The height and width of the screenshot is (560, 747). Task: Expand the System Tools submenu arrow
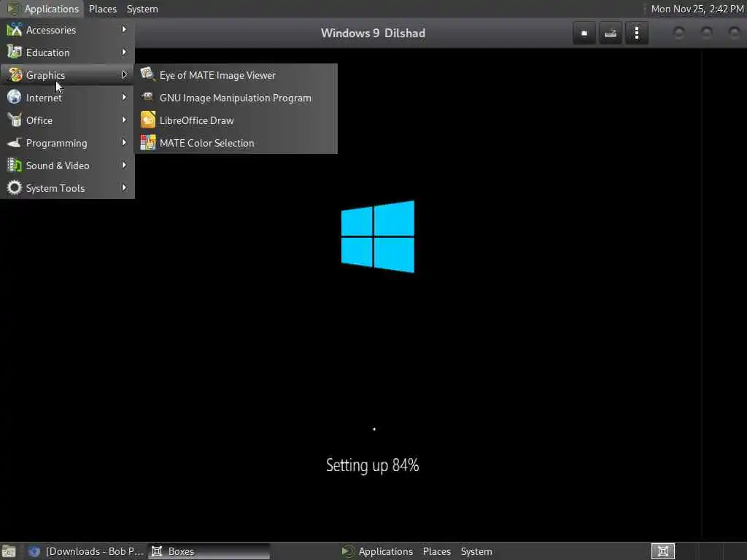coord(124,187)
